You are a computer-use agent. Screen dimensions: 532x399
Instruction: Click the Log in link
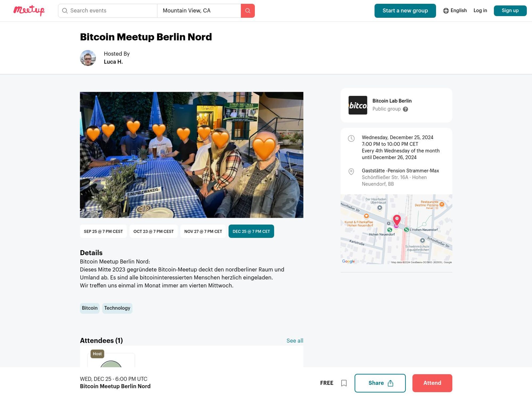(x=480, y=10)
